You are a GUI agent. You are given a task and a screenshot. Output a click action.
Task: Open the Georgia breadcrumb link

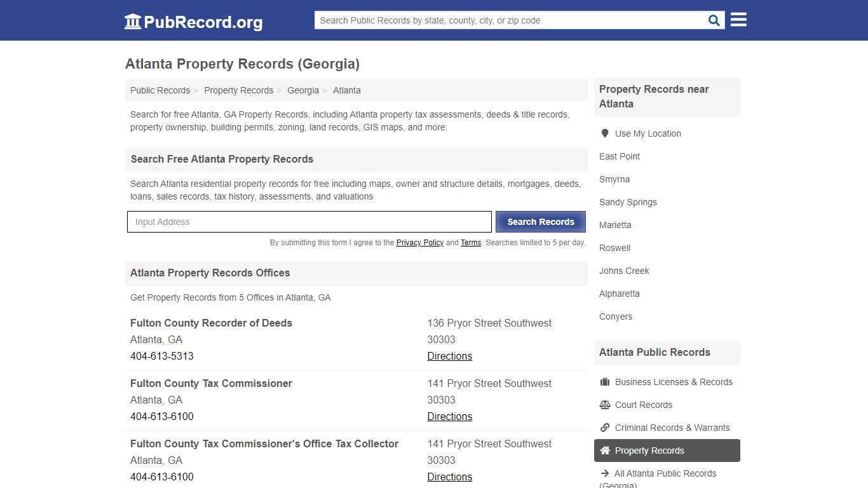(303, 90)
